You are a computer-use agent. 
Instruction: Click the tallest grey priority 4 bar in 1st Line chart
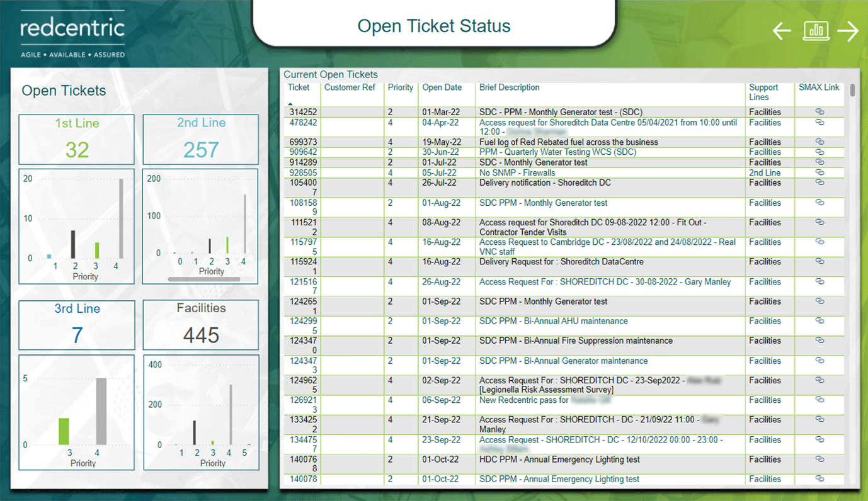121,218
